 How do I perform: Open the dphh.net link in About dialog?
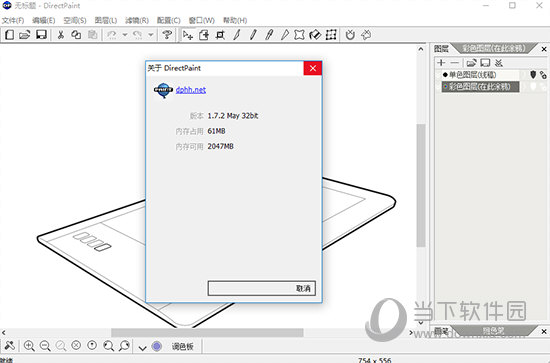click(191, 90)
